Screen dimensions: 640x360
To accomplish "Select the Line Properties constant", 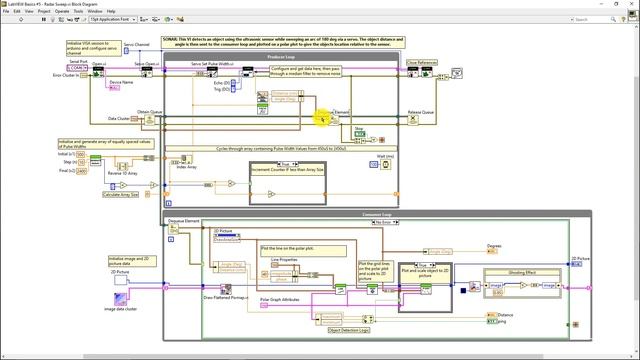I will [x=275, y=265].
